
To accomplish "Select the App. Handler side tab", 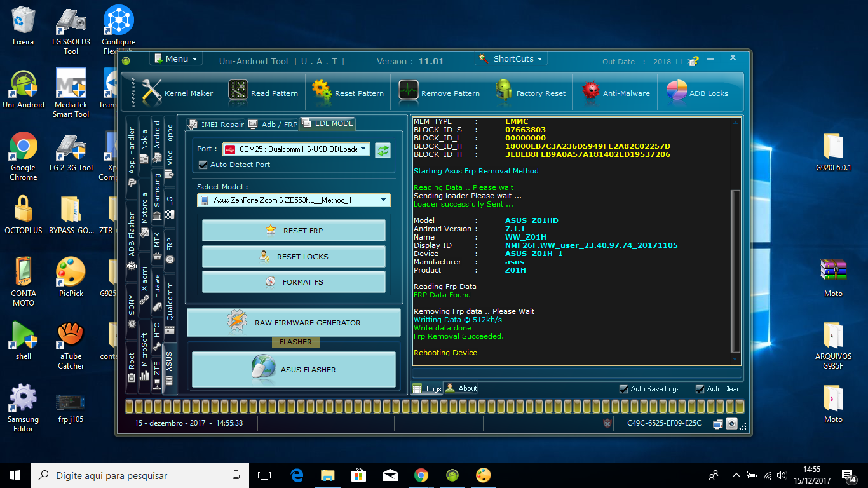I will point(132,158).
